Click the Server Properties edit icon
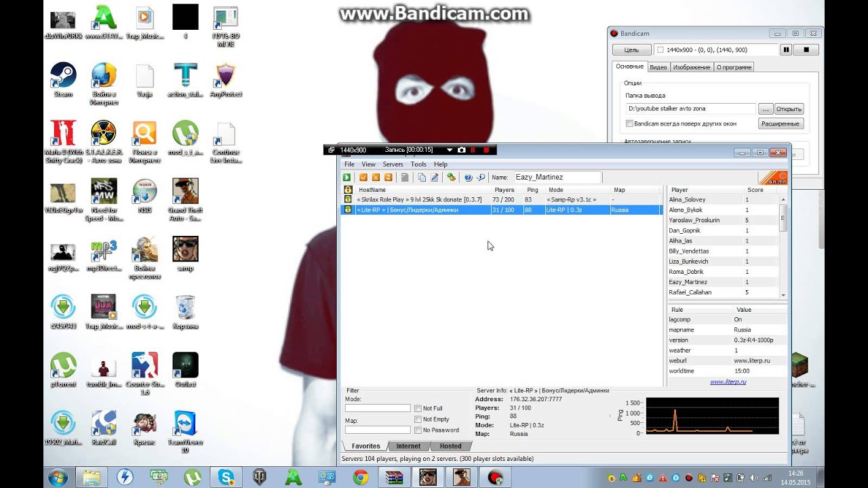 pos(435,178)
